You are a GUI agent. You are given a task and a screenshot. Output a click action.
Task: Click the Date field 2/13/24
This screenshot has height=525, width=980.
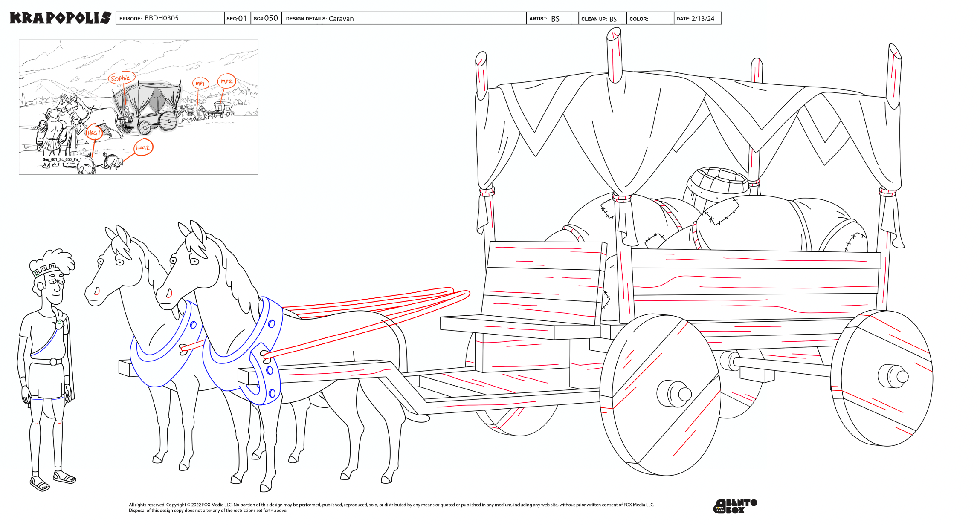pyautogui.click(x=702, y=19)
